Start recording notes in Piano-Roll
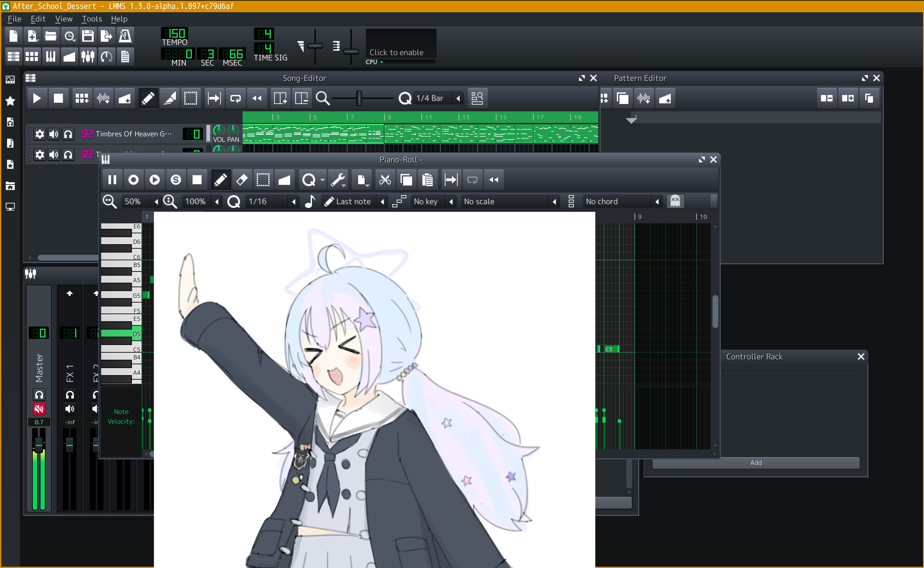Screen dimensions: 924x568 [x=133, y=180]
